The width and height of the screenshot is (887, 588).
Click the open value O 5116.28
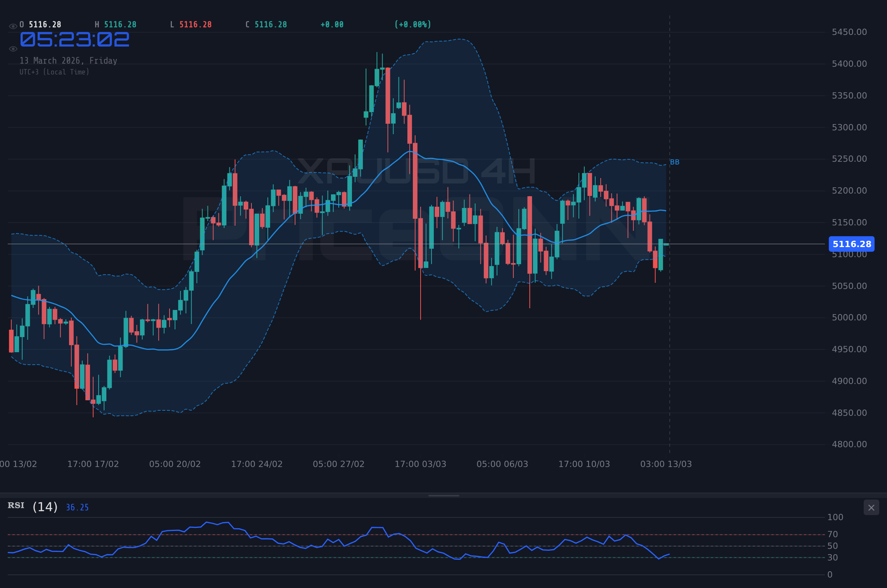(40, 24)
